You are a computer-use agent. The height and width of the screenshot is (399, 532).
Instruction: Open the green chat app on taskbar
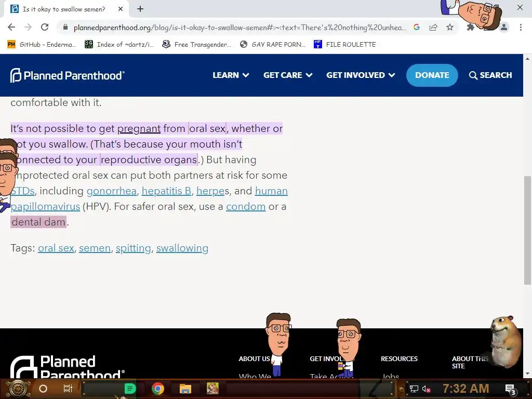tap(130, 389)
